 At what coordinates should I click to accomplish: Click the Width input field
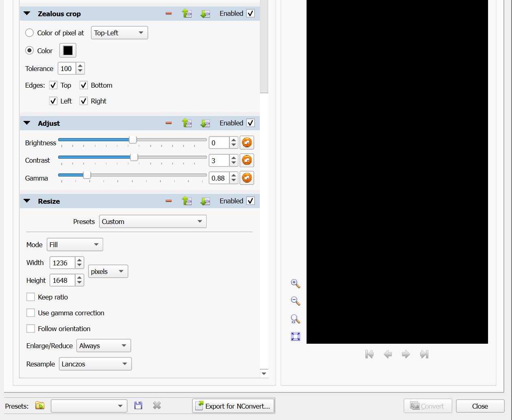(62, 263)
